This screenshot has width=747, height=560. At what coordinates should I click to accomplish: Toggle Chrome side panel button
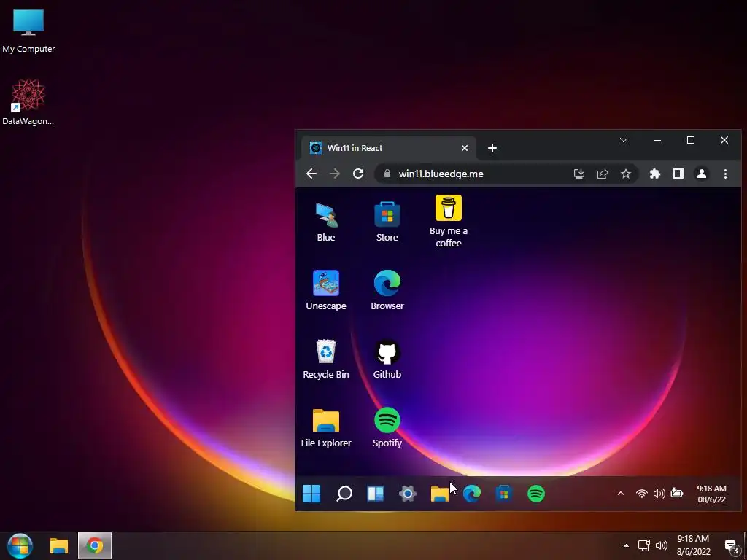pyautogui.click(x=678, y=174)
